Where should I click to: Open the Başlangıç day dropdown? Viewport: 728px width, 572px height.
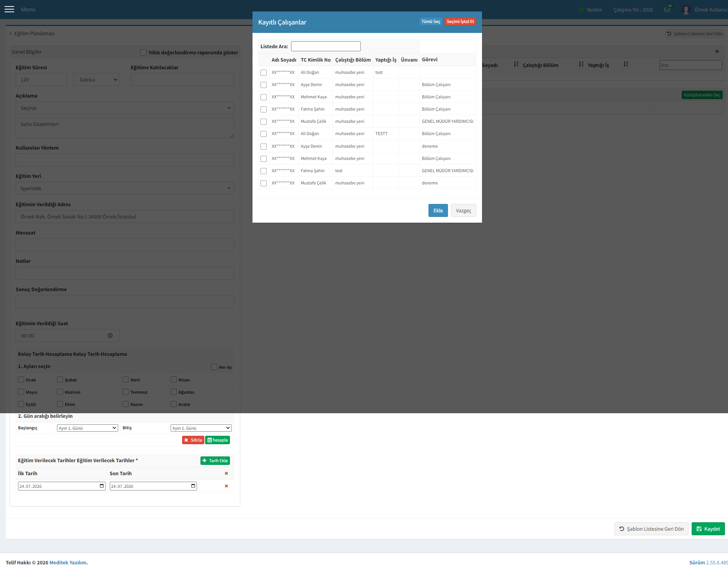pos(88,428)
